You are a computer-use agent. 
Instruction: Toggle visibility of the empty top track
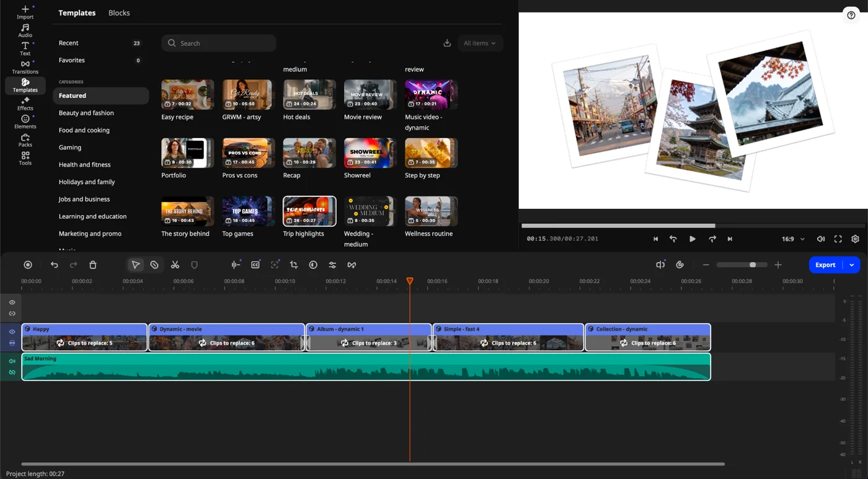12,302
